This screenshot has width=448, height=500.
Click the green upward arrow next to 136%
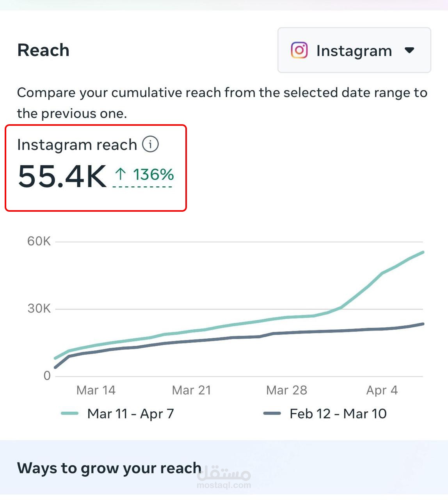[121, 174]
